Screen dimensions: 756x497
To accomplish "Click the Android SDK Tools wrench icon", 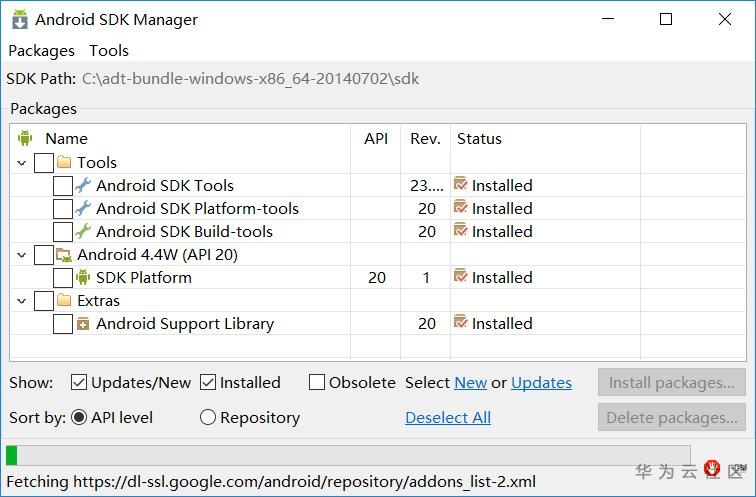I will (x=83, y=185).
